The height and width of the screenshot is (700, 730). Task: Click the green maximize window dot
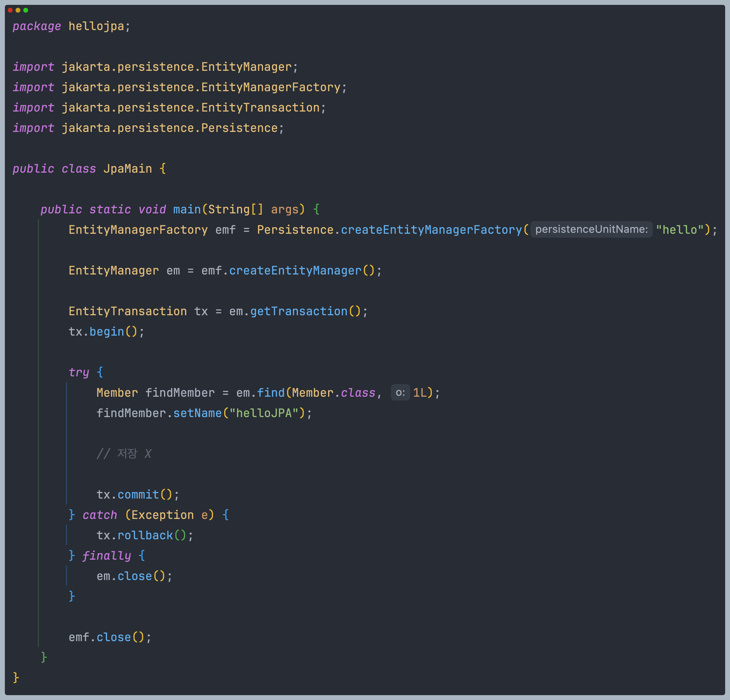26,10
